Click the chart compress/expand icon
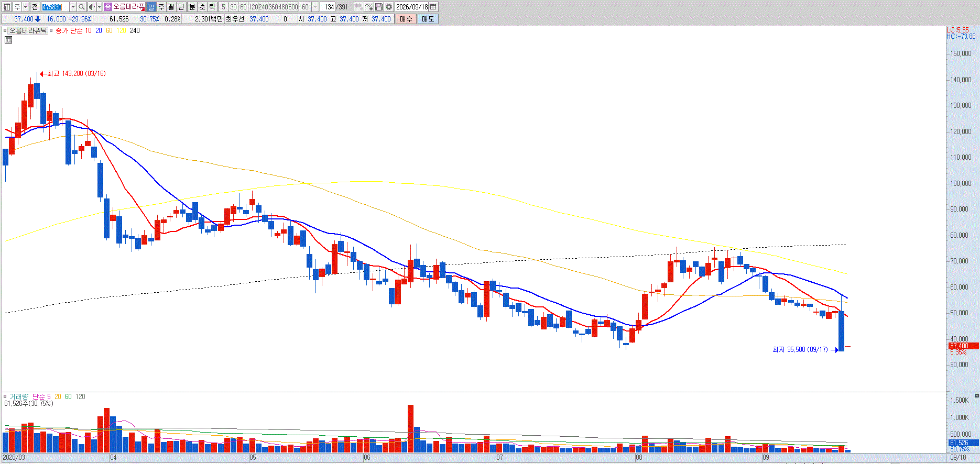This screenshot has width=980, height=464. pos(359,7)
